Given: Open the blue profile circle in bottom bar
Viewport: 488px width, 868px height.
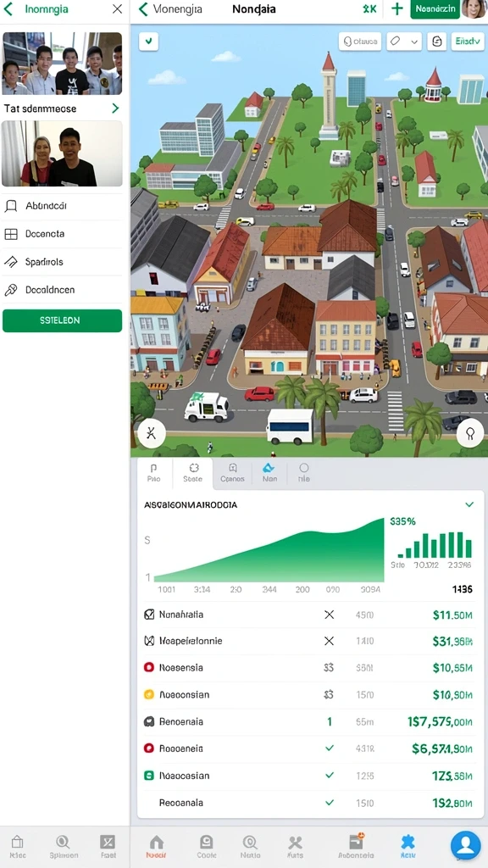Looking at the screenshot, I should pyautogui.click(x=465, y=845).
